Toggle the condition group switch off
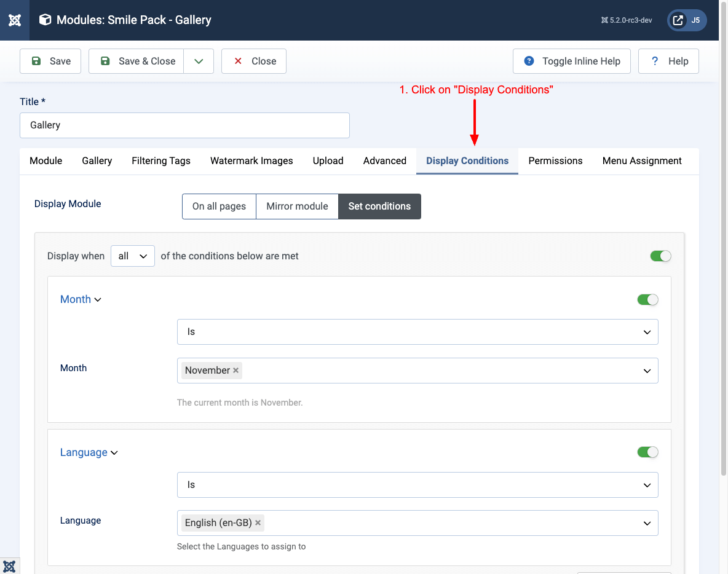 661,256
